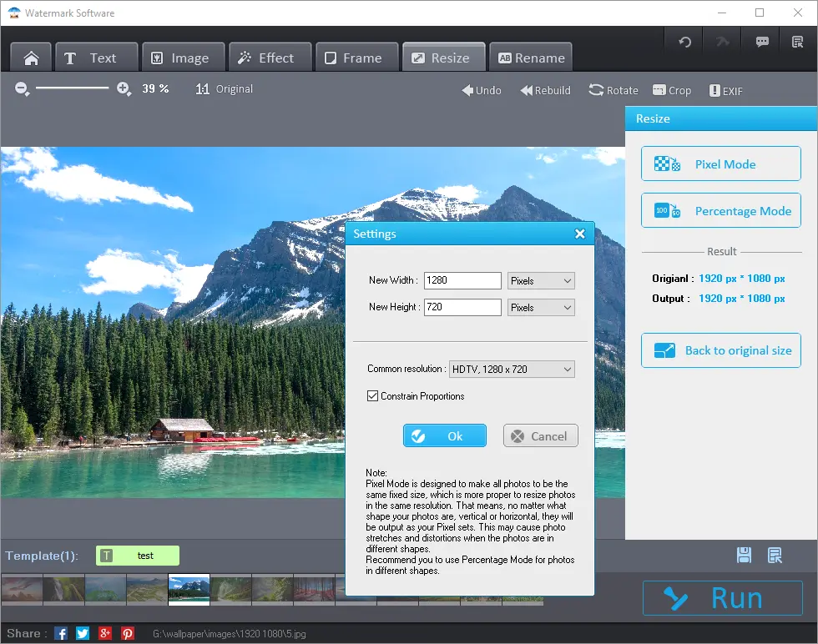The width and height of the screenshot is (818, 644).
Task: Select the fourth thumbnail in filmstrip
Action: [147, 589]
